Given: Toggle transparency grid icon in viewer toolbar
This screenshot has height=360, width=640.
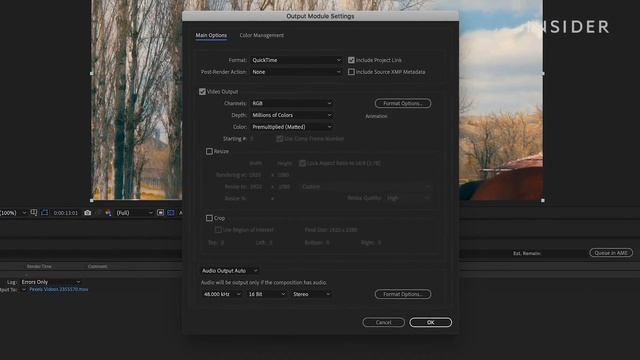Looking at the screenshot, I should coord(171,213).
